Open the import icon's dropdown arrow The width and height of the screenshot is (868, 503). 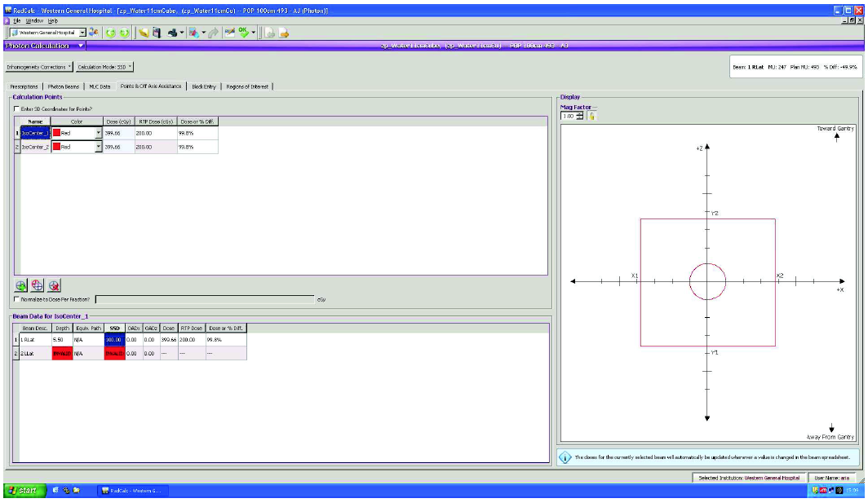203,33
